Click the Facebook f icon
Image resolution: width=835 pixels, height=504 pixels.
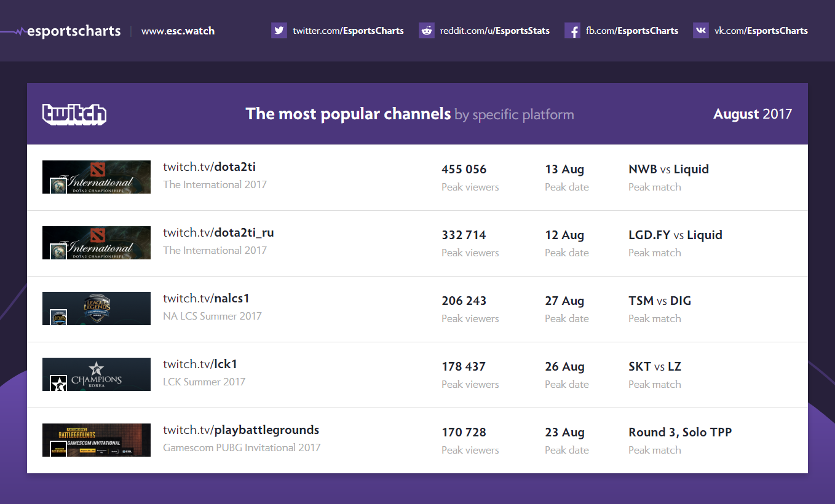pos(572,30)
